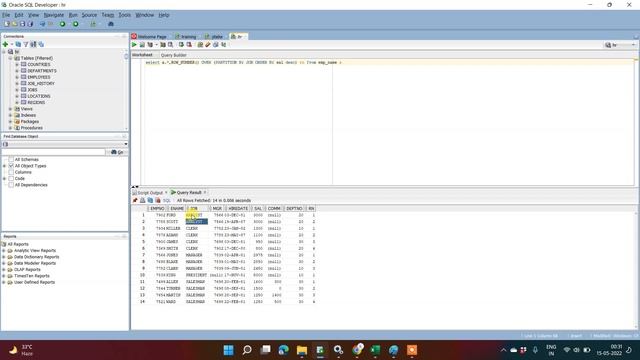Viewport: 640px width, 360px height.
Task: Select the User Defined Reports folder
Action: point(34,282)
